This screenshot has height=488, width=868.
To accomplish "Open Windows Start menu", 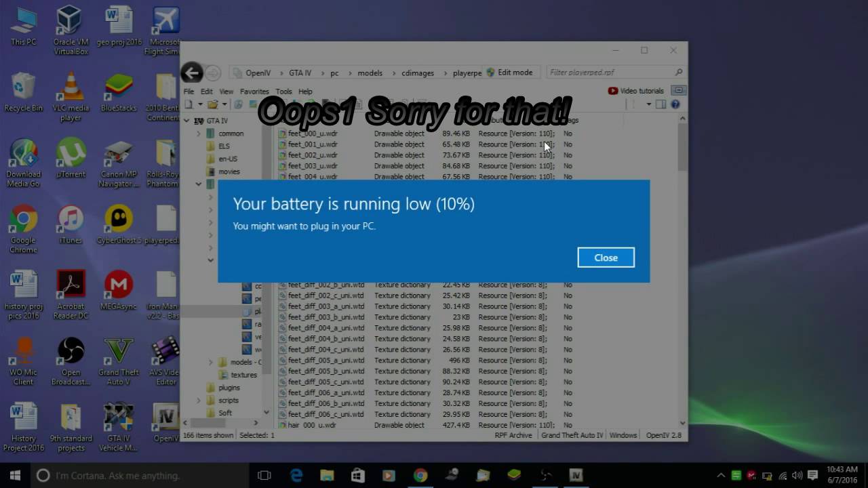I will pyautogui.click(x=15, y=475).
